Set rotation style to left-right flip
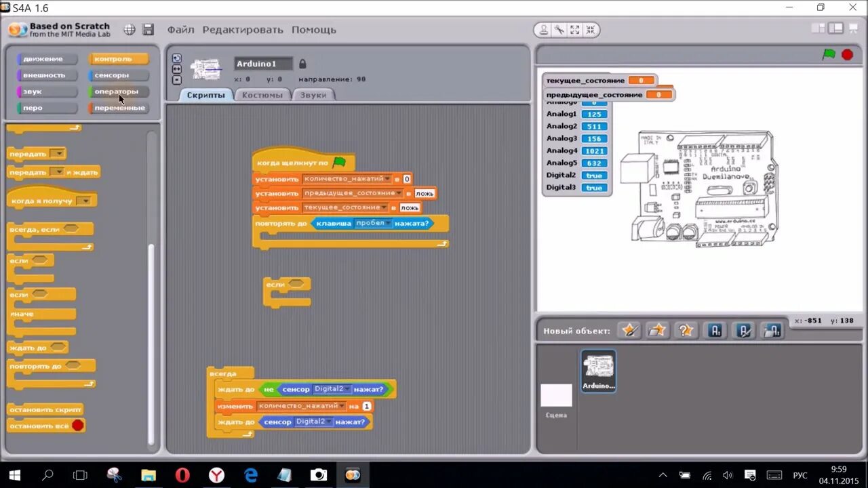This screenshot has height=488, width=868. click(x=176, y=69)
